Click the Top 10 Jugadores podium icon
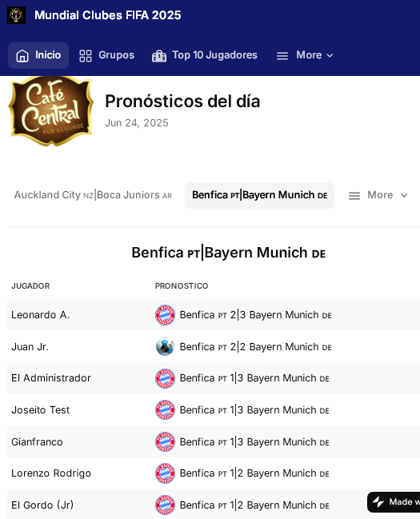This screenshot has width=420, height=519. 159,56
